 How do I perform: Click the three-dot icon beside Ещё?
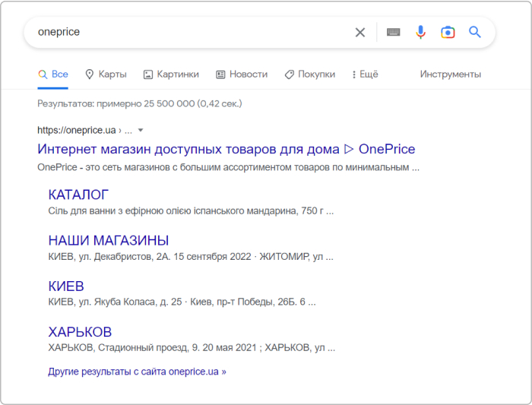(x=354, y=74)
